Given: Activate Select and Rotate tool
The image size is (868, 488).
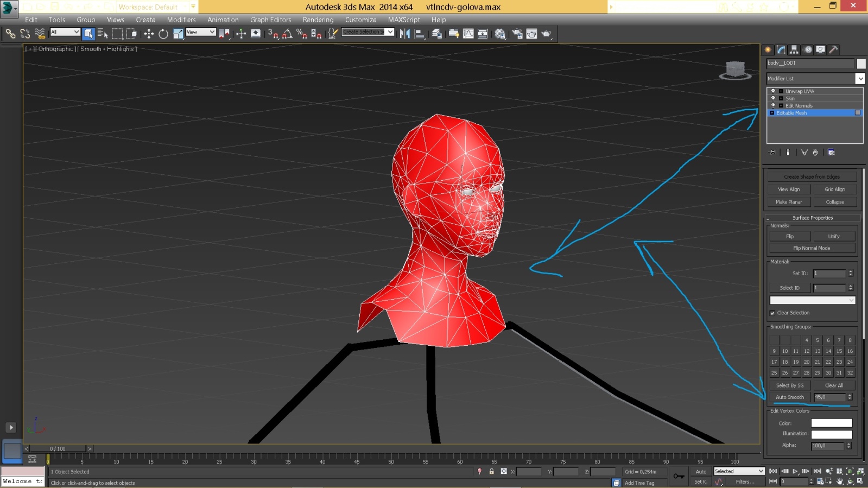Looking at the screenshot, I should point(163,34).
